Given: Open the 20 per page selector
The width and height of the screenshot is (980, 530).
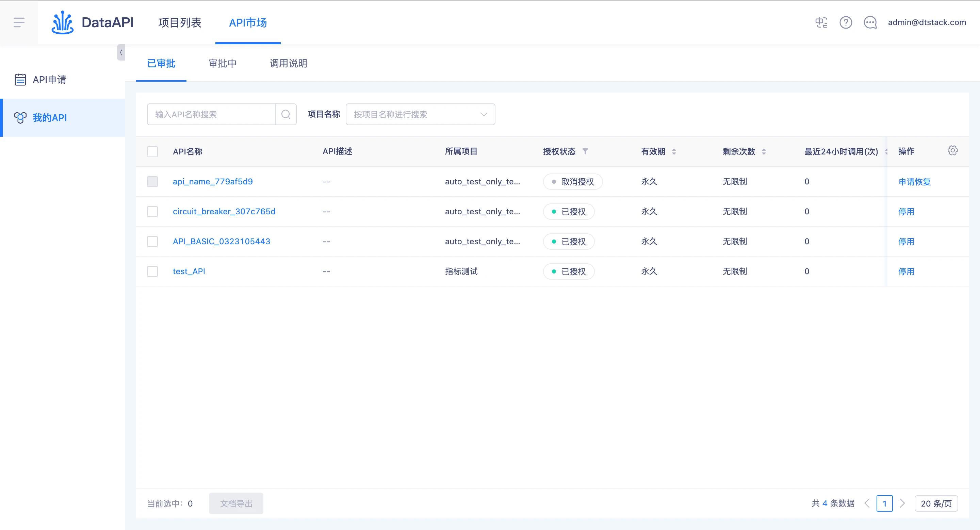Looking at the screenshot, I should point(936,503).
